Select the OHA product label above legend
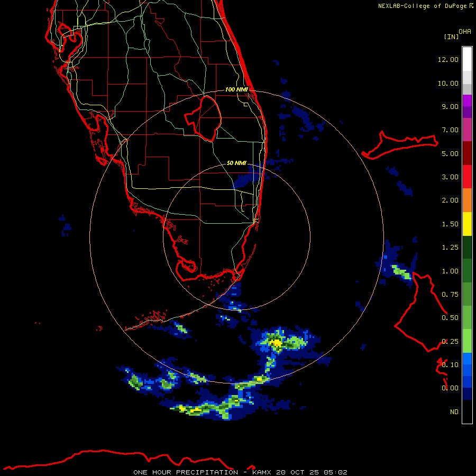 pos(465,32)
